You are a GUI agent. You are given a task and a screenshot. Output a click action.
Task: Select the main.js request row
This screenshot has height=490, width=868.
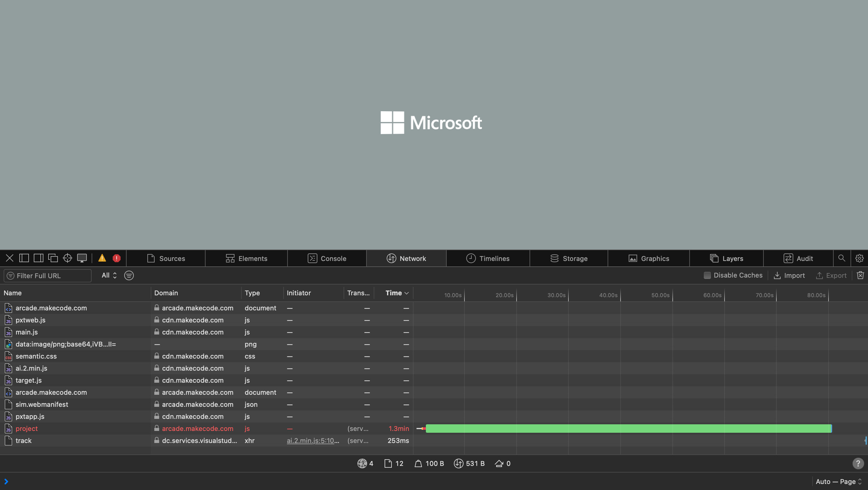point(434,332)
